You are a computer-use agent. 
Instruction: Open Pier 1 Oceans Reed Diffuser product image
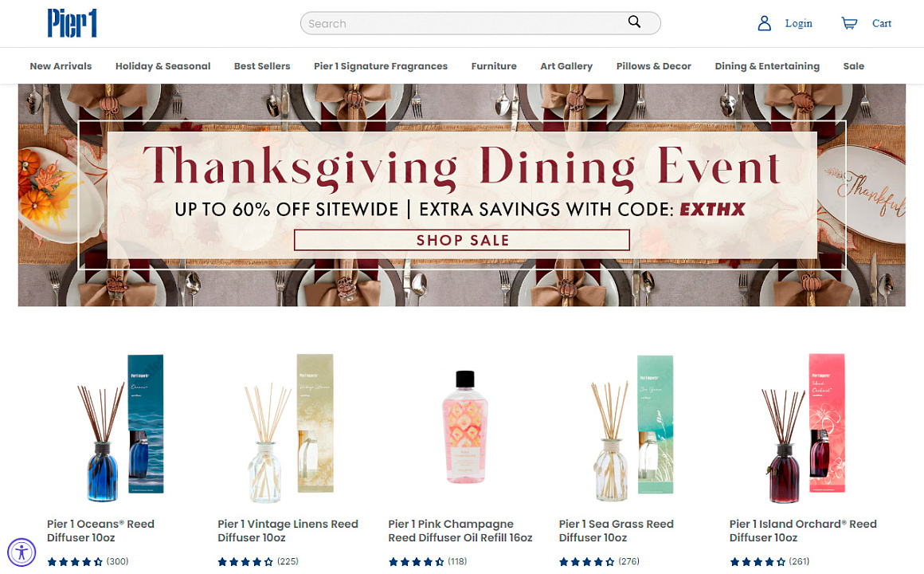120,427
